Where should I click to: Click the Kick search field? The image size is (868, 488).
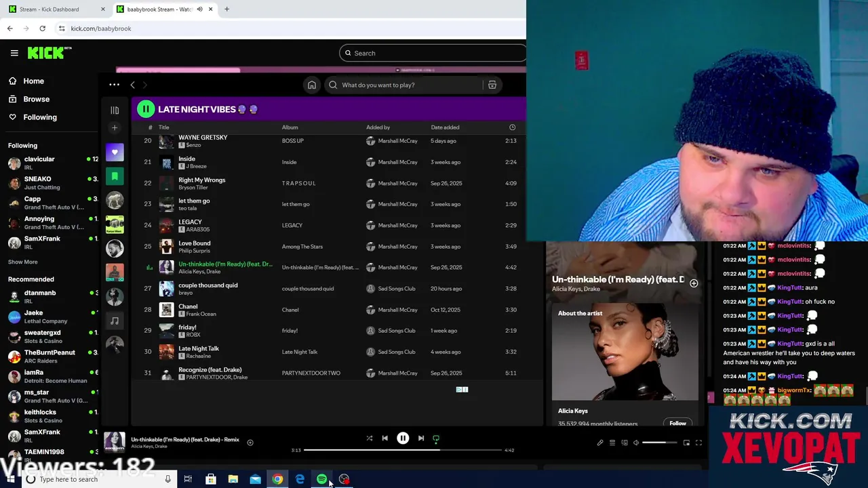pyautogui.click(x=433, y=53)
